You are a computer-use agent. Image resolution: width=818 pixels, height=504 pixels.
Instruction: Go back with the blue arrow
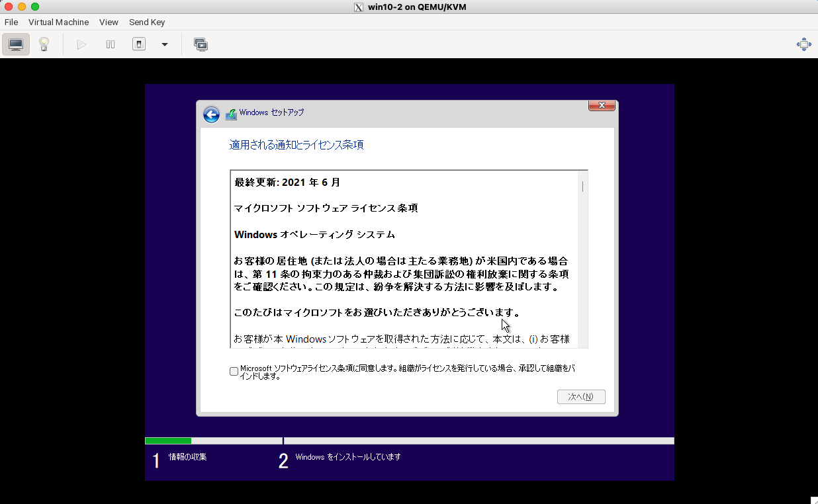(x=211, y=115)
